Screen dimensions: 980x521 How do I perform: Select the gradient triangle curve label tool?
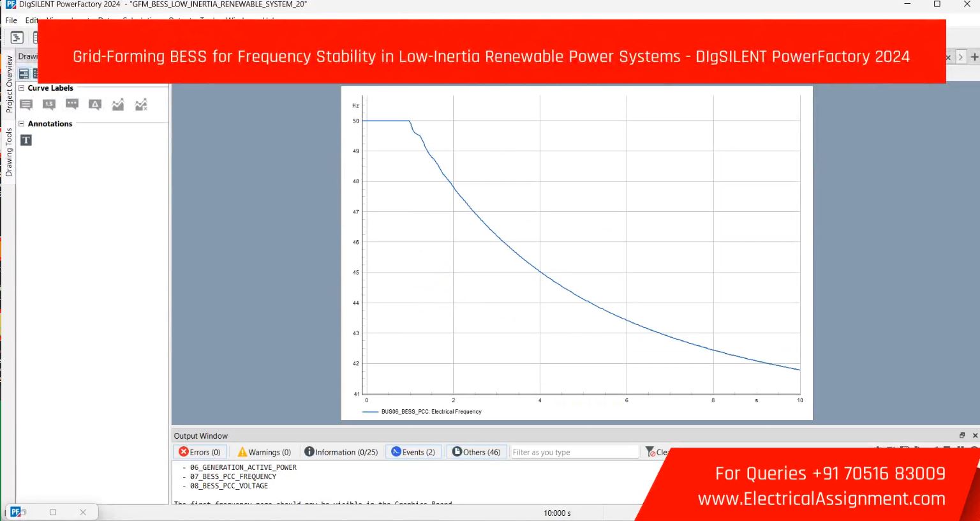tap(95, 105)
